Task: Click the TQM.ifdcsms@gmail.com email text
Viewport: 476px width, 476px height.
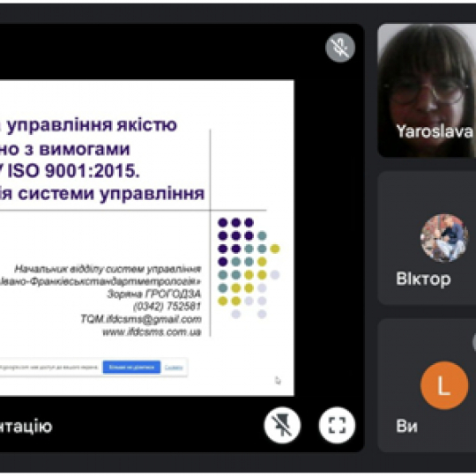Action: [141, 319]
